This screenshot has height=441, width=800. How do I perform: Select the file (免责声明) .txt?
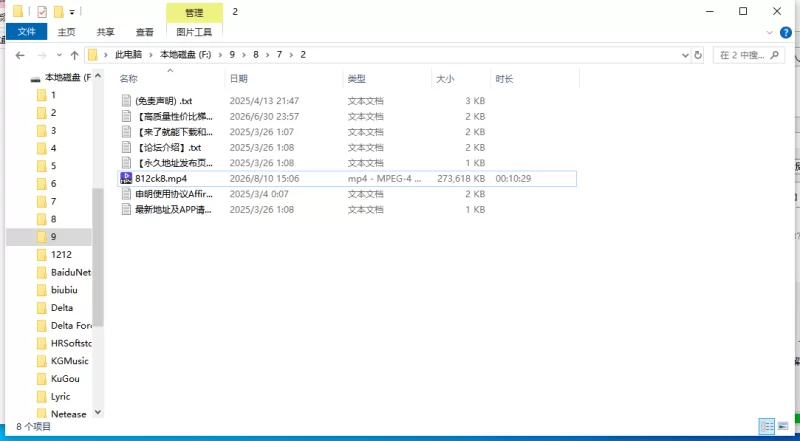163,101
